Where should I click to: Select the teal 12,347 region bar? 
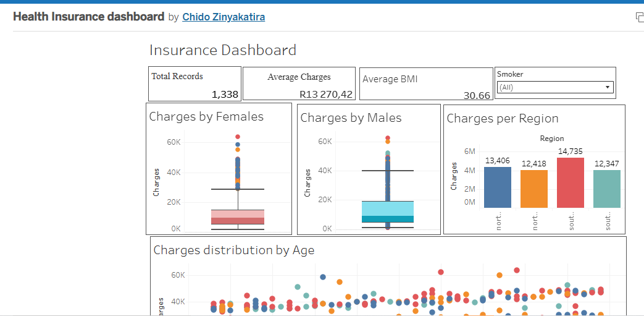606,189
